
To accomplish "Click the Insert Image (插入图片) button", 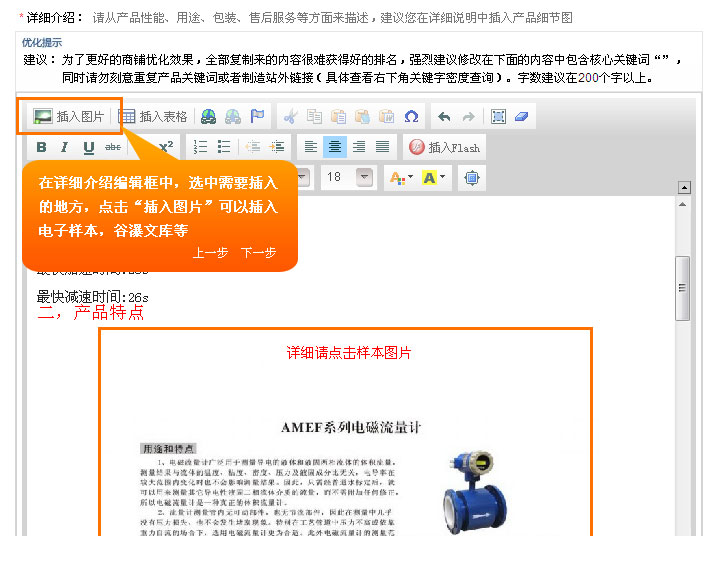I will click(x=69, y=116).
